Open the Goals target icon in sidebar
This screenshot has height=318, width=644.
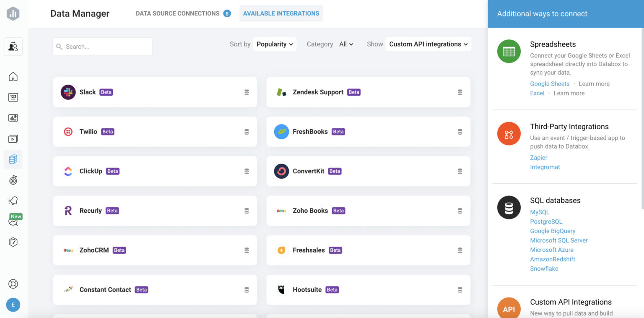[x=13, y=180]
